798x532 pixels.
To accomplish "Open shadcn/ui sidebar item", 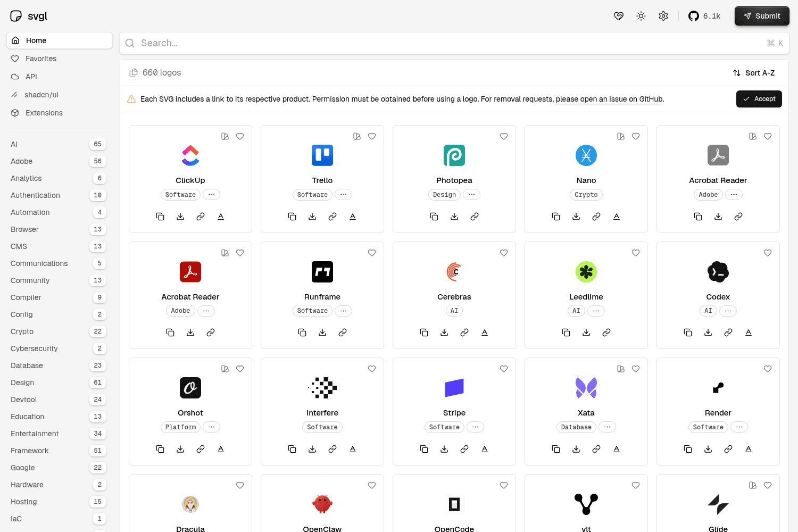I will [60, 95].
